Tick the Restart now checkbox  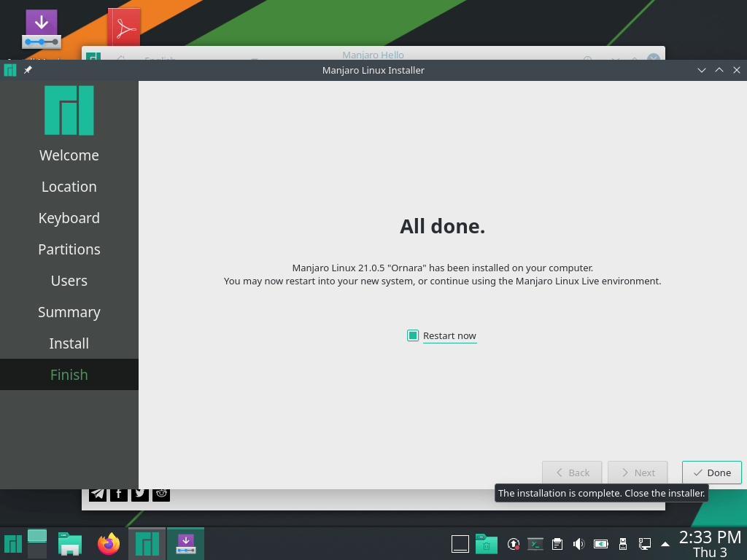pos(413,335)
